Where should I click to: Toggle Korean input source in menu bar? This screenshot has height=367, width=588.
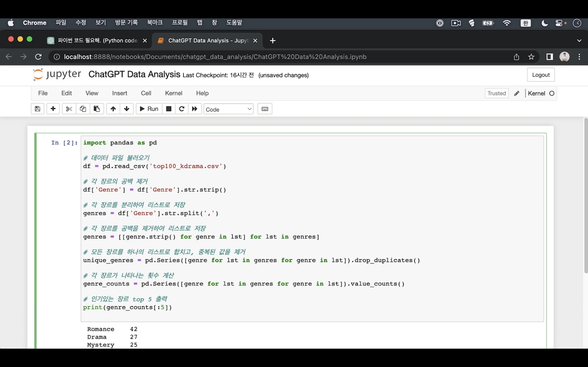526,23
